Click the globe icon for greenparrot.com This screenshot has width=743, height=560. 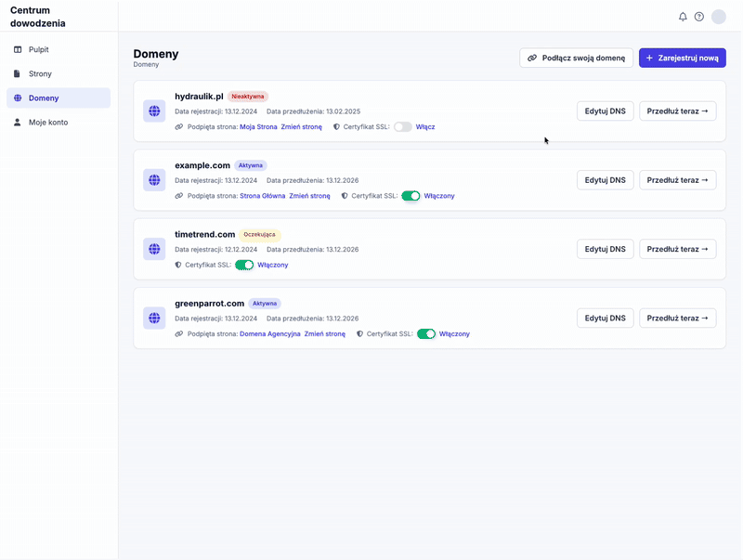pos(154,318)
